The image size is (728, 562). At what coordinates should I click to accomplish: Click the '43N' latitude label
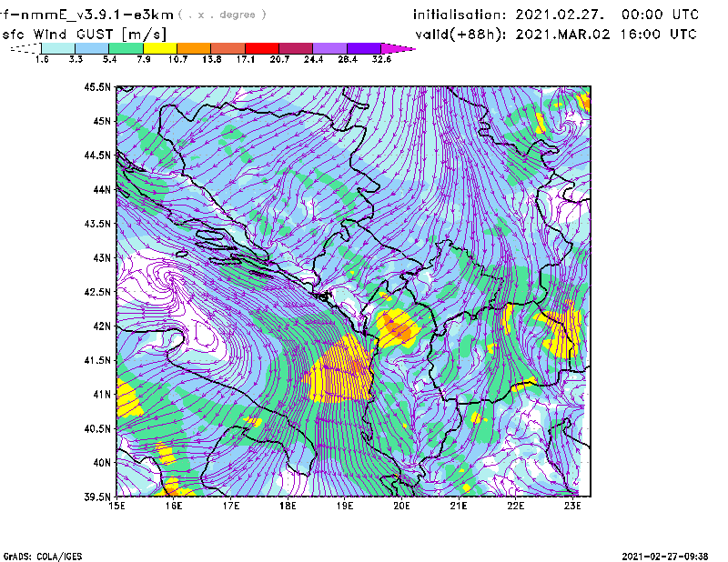click(x=102, y=257)
